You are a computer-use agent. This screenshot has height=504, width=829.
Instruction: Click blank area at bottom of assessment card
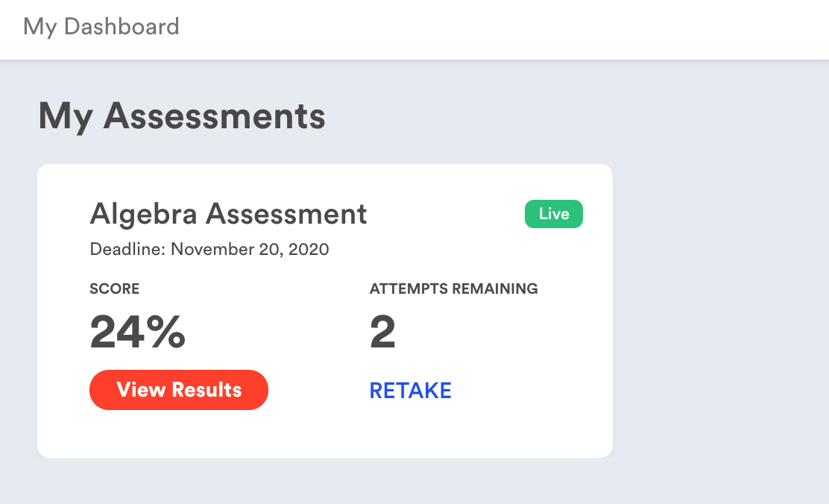pos(325,436)
